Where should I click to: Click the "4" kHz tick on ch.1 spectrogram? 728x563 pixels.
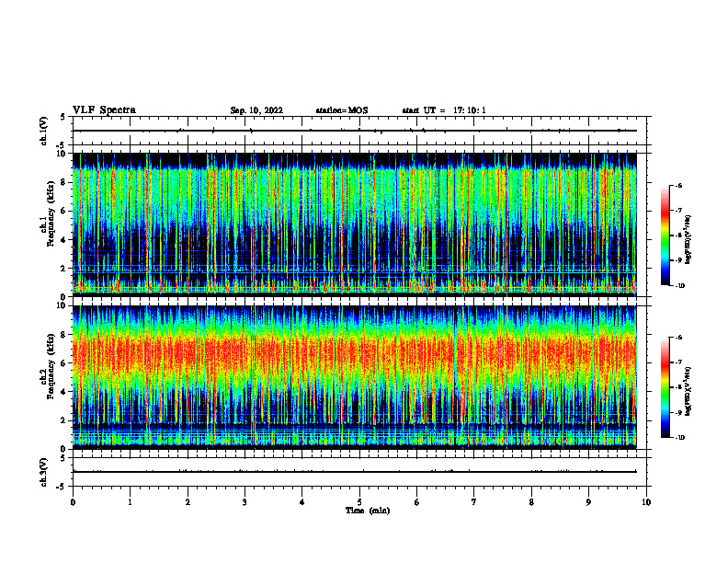pos(63,240)
